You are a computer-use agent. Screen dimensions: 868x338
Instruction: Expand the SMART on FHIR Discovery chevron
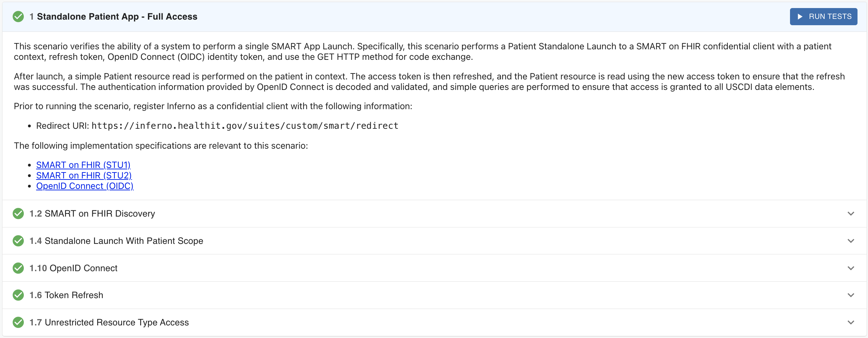click(x=851, y=213)
